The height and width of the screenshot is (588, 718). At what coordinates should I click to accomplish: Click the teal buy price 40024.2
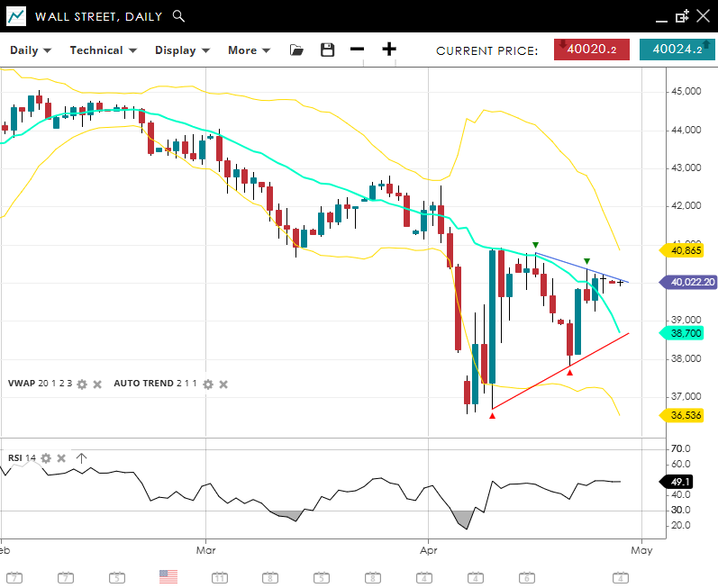pos(677,50)
